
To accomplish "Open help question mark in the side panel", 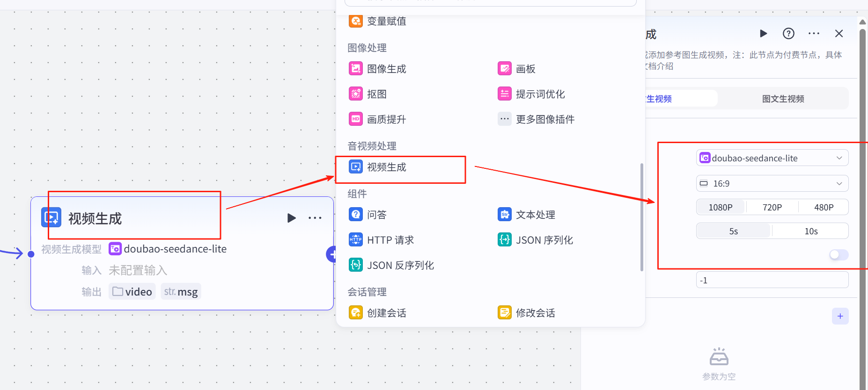I will click(788, 34).
